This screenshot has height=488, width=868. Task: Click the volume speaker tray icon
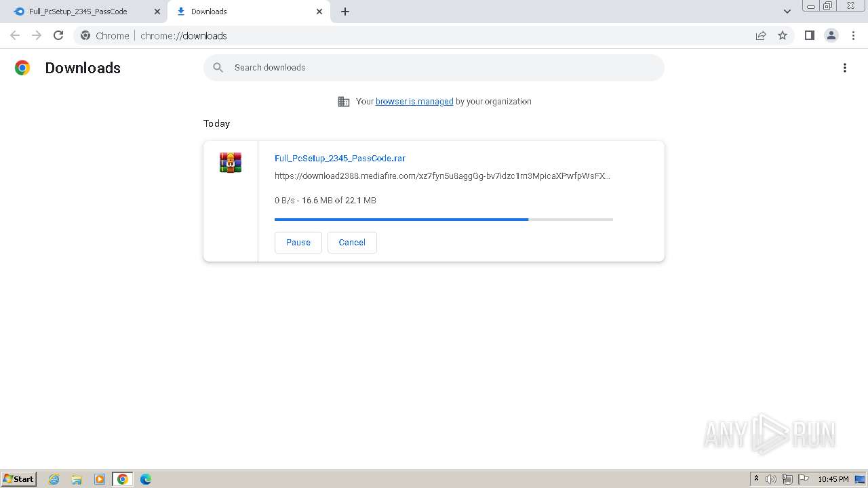click(771, 479)
